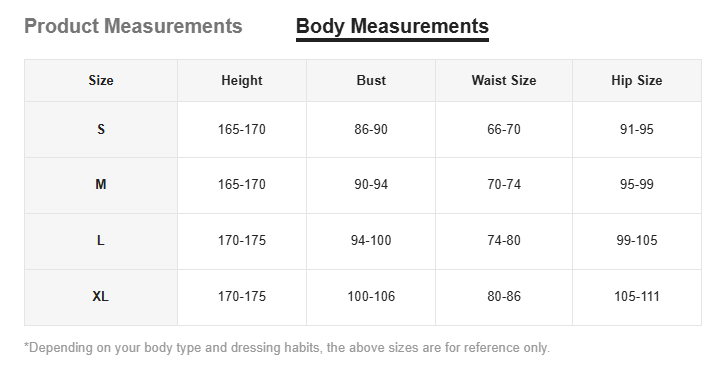Click the 99-105 hip cell
The image size is (714, 370).
637,241
